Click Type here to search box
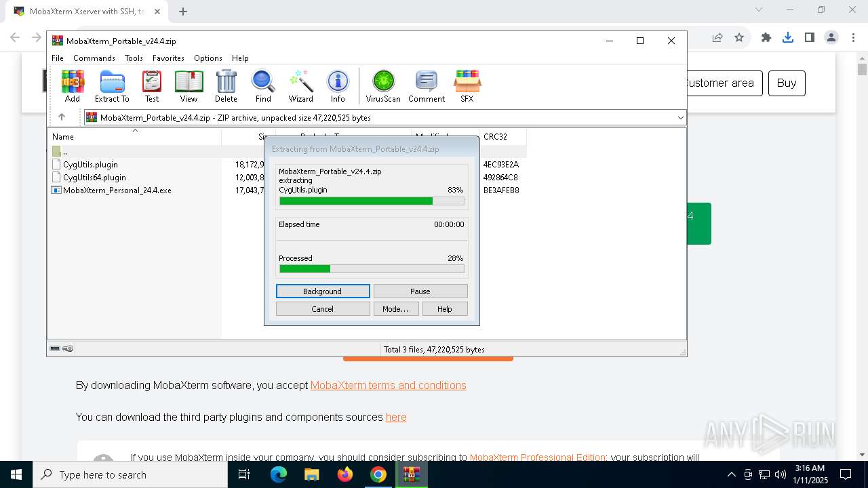This screenshot has width=868, height=488. (x=130, y=474)
